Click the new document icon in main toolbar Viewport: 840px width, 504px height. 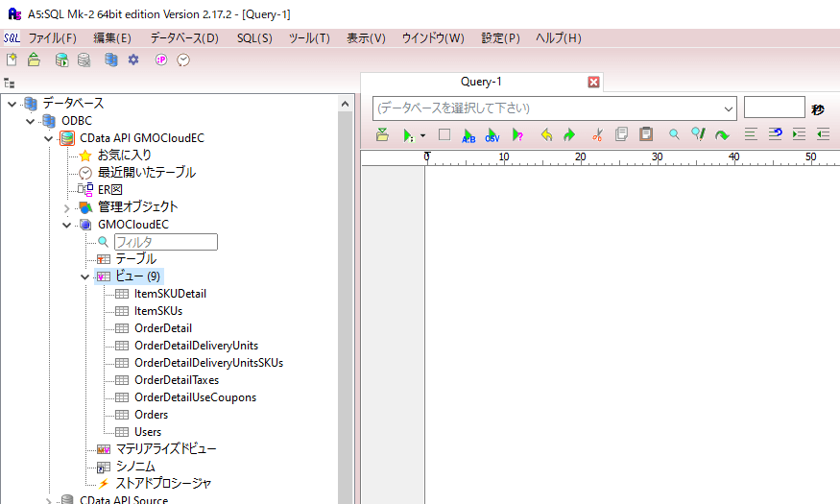[x=12, y=60]
